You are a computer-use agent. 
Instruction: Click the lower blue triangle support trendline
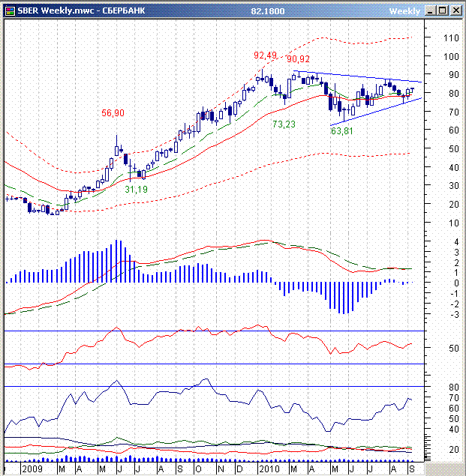[x=376, y=112]
